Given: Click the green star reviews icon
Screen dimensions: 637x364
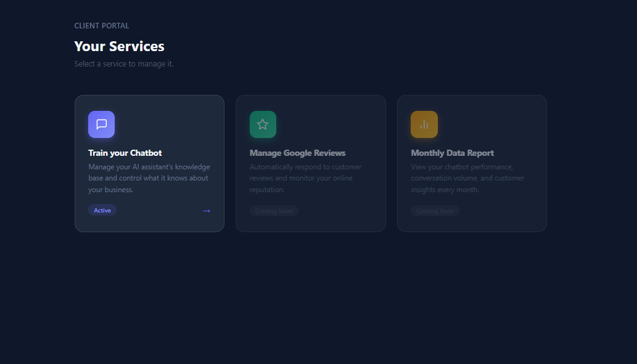Looking at the screenshot, I should [263, 124].
